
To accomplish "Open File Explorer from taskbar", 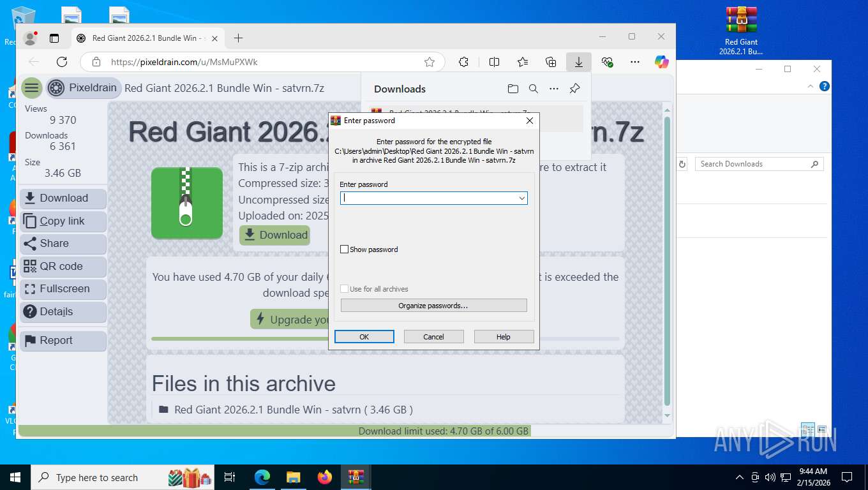I will 293,477.
